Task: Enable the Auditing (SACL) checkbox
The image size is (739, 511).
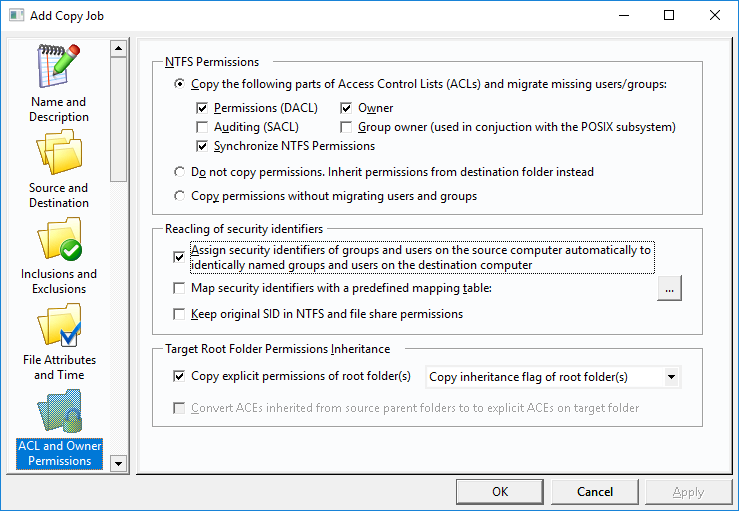Action: point(202,127)
